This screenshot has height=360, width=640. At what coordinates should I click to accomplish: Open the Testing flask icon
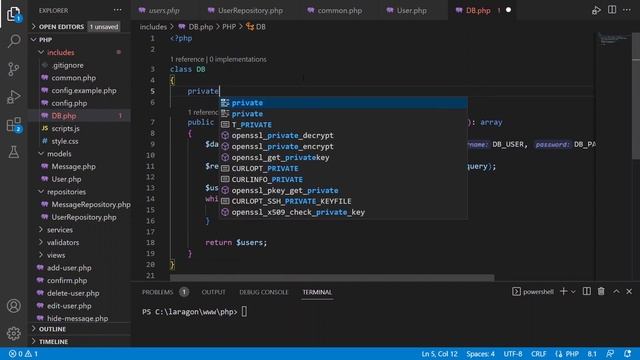coord(13,152)
